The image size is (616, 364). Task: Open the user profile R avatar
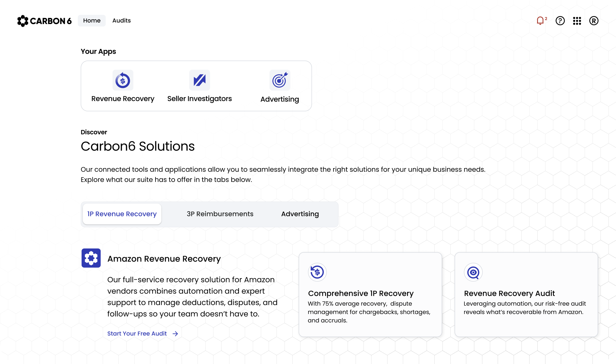(594, 21)
